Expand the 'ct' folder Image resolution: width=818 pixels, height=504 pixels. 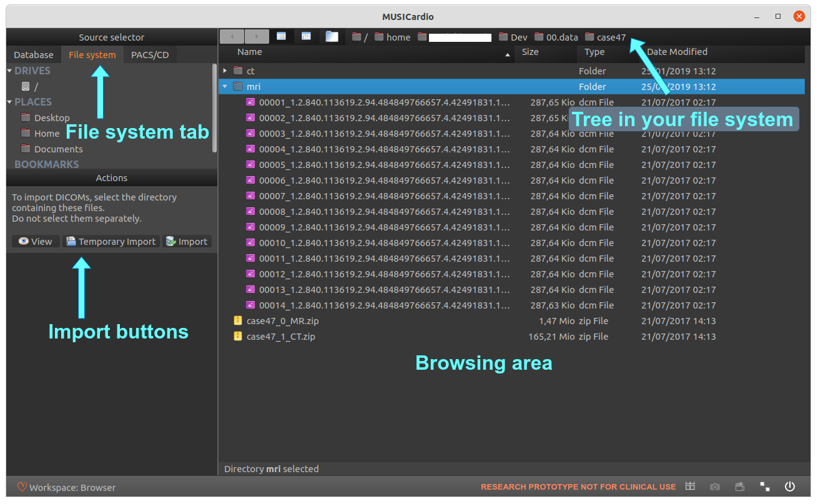point(225,71)
